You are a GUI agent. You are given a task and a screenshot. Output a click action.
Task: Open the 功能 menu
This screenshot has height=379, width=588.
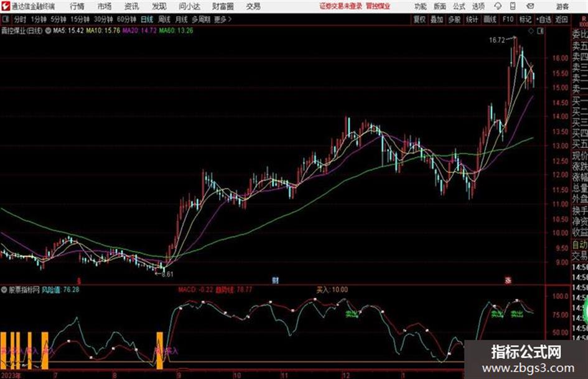[x=421, y=6]
